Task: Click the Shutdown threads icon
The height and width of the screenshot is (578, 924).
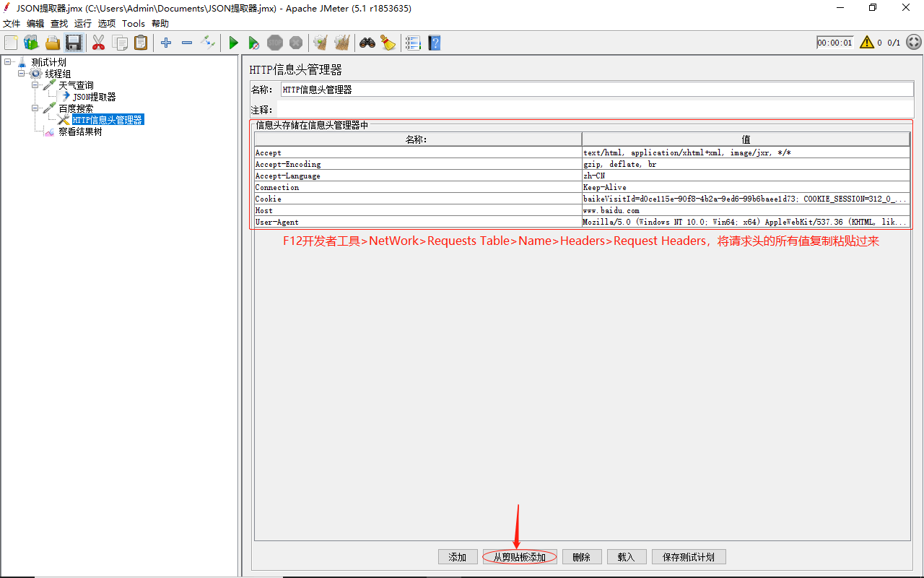Action: point(296,43)
